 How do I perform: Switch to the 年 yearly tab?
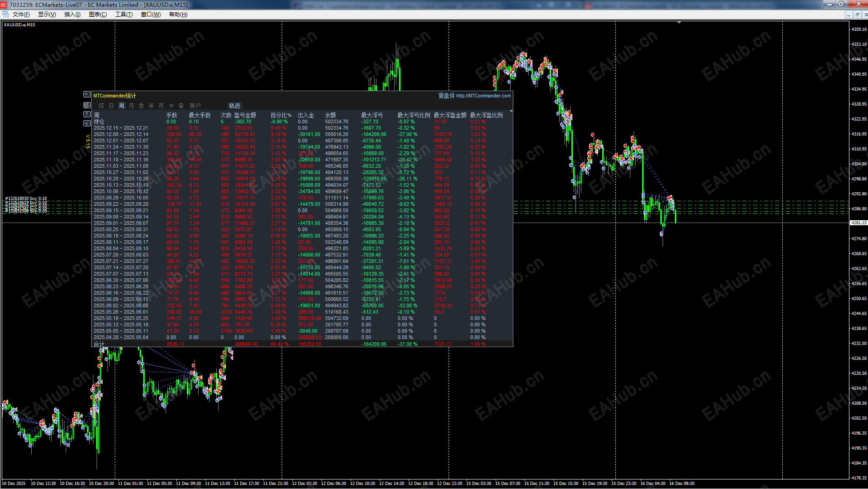pos(151,106)
